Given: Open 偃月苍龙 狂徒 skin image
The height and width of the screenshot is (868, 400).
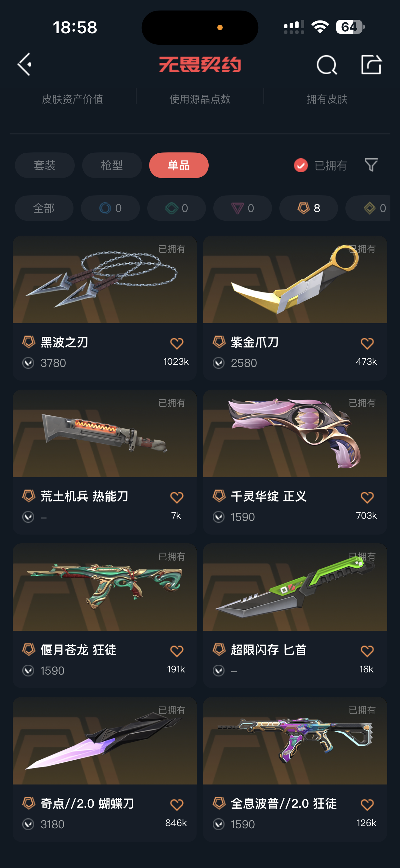Looking at the screenshot, I should click(x=105, y=587).
